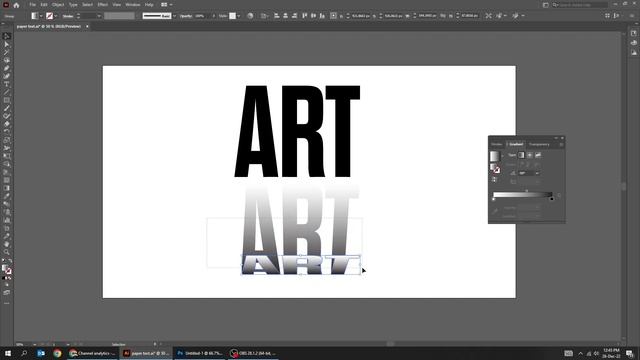Open Photoshop Untitled-1 in the taskbar

pyautogui.click(x=200, y=353)
